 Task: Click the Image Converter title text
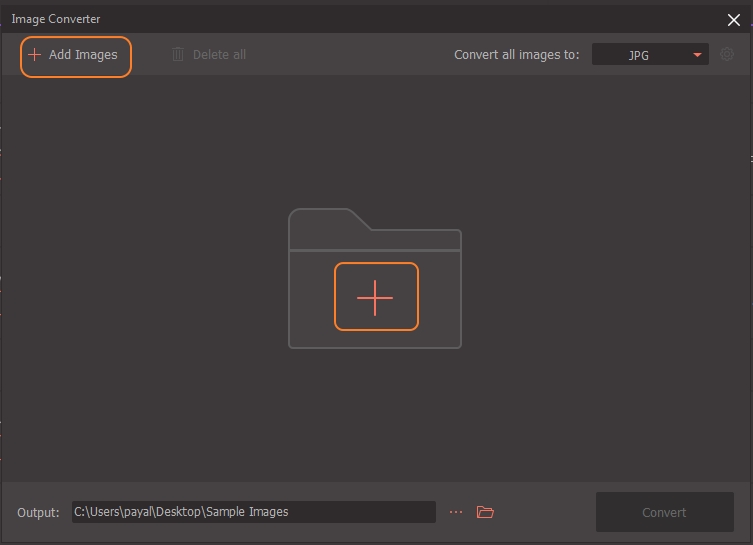[x=56, y=19]
